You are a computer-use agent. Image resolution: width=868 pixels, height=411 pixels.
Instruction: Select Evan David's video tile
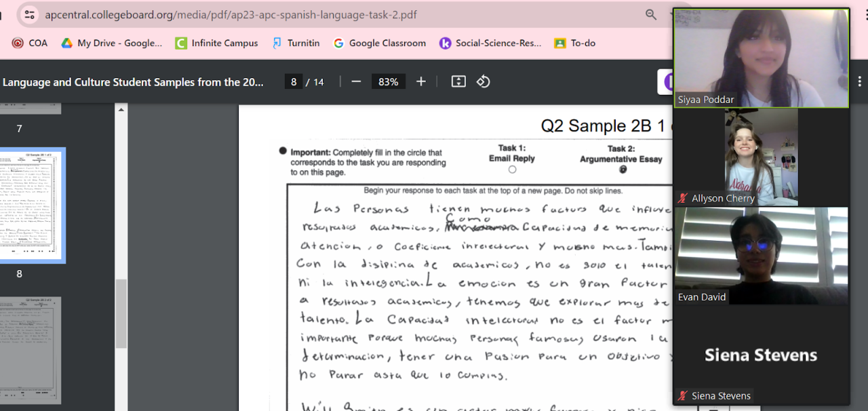tap(761, 256)
